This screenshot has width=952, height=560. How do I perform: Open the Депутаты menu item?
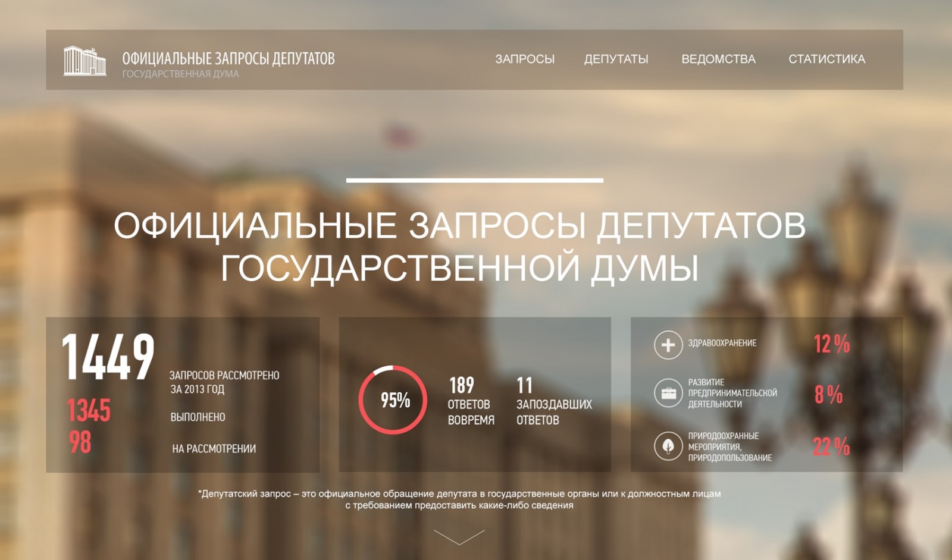tap(616, 59)
